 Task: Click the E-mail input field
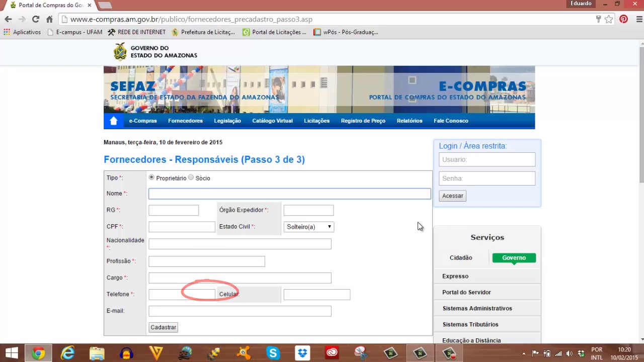pyautogui.click(x=240, y=311)
